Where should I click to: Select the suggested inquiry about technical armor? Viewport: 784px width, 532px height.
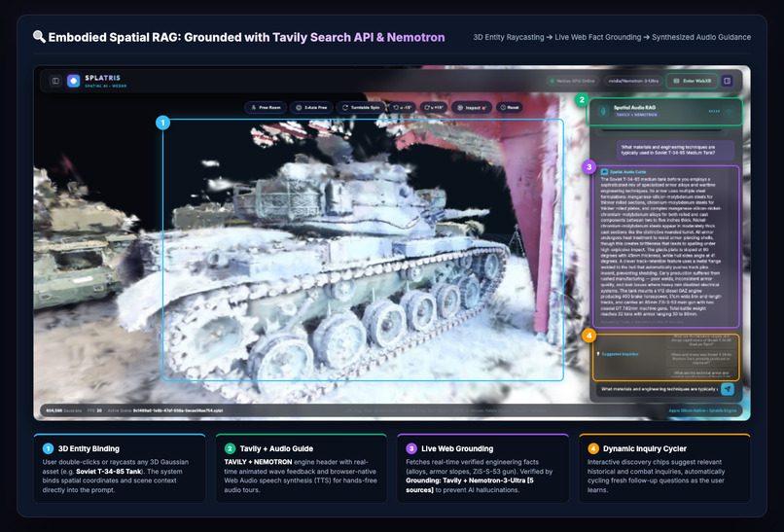tap(701, 374)
